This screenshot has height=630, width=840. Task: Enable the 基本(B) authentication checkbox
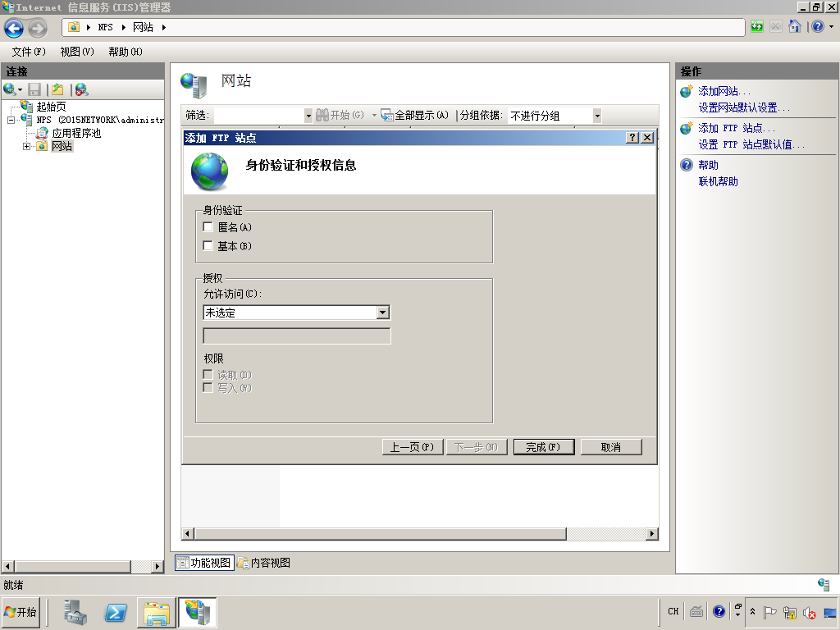(x=208, y=245)
